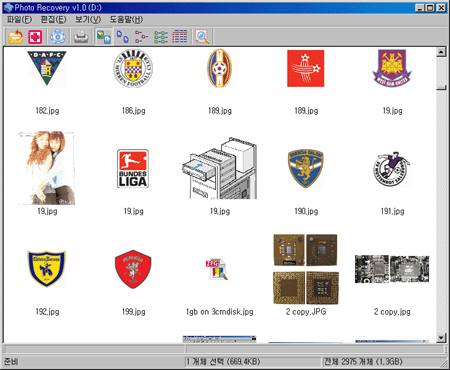Select the blue lion shield crest thumbnail
450x370 pixels.
coord(306,168)
